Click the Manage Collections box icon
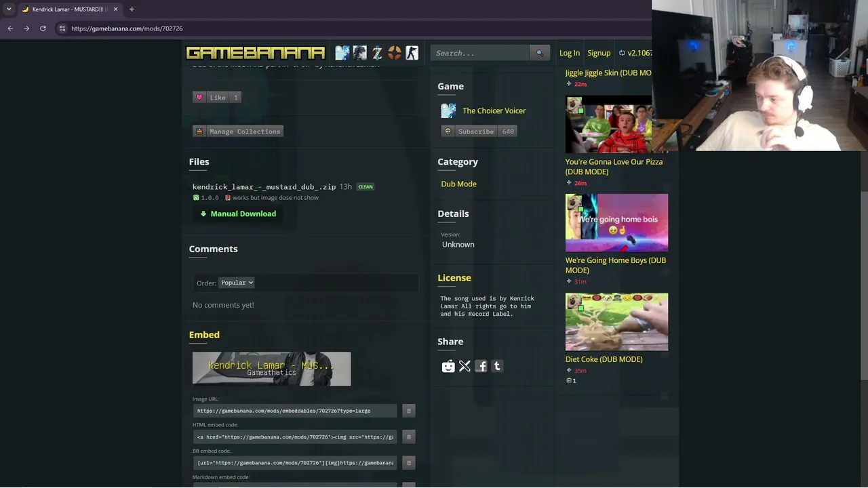 [x=199, y=131]
